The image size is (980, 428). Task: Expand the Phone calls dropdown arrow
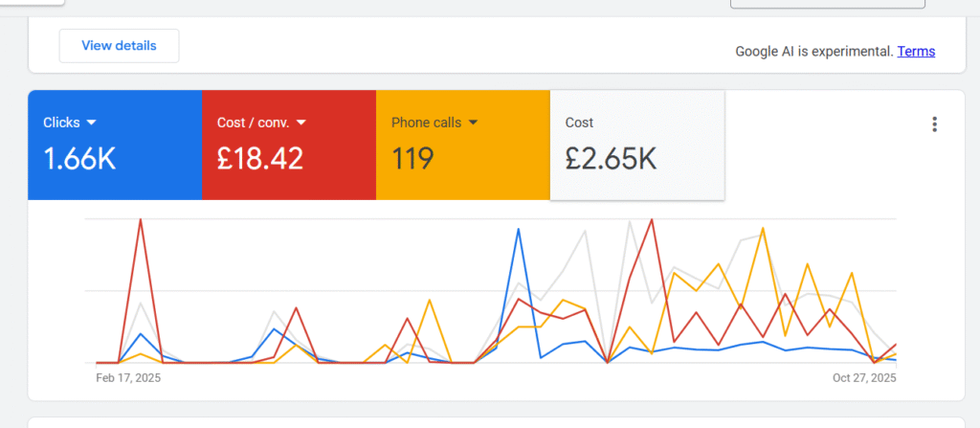473,123
